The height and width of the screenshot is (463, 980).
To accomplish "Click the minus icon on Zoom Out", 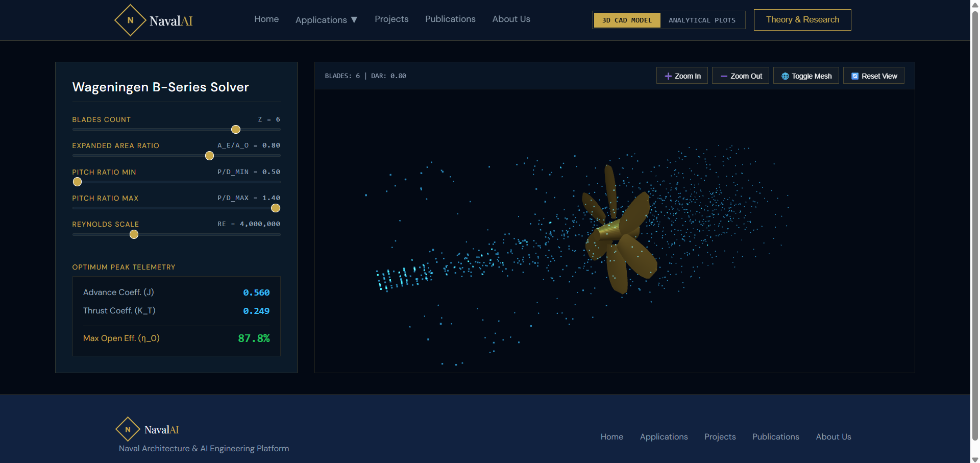I will tap(724, 76).
